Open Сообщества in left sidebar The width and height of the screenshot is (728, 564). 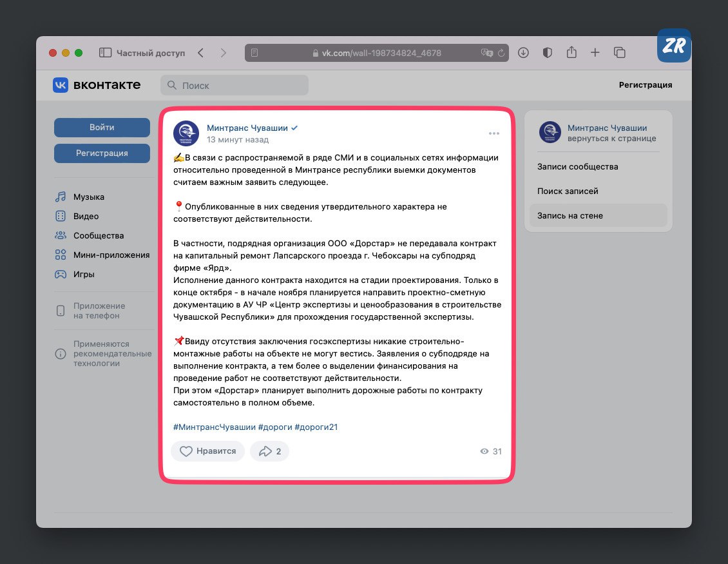98,236
